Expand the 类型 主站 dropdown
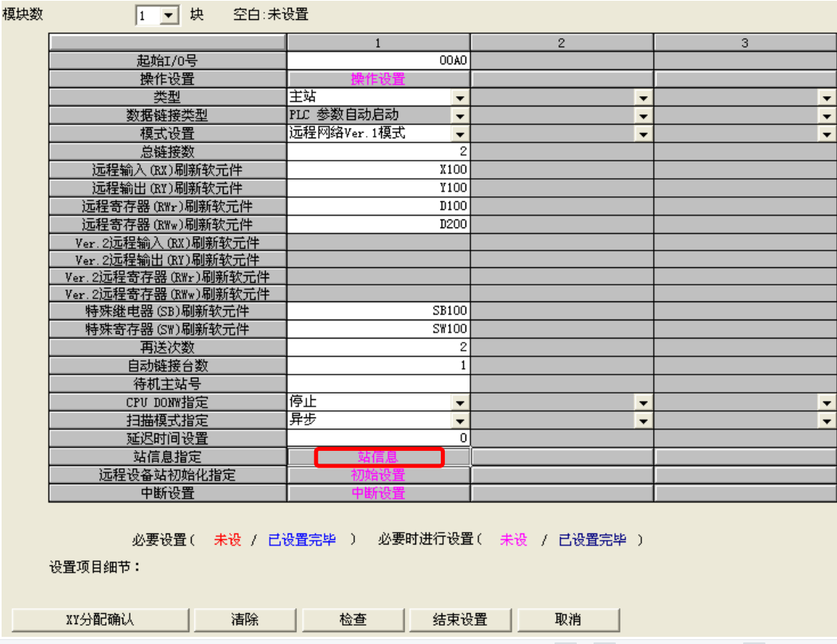This screenshot has height=644, width=837. [x=460, y=97]
